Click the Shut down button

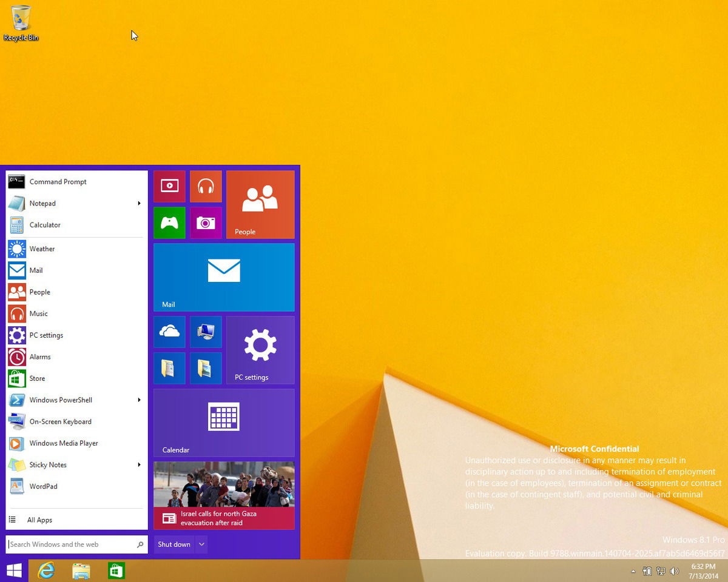coord(174,544)
